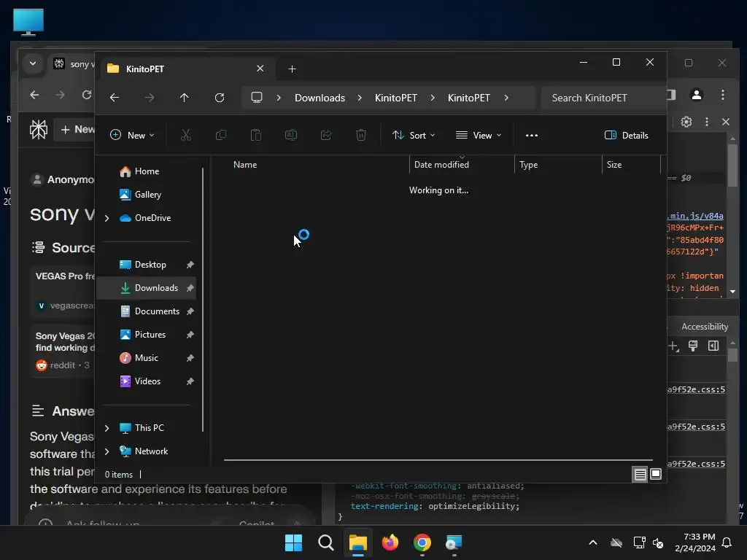Refresh the KinitoPET folder
Screen dimensions: 747x560
(219, 98)
